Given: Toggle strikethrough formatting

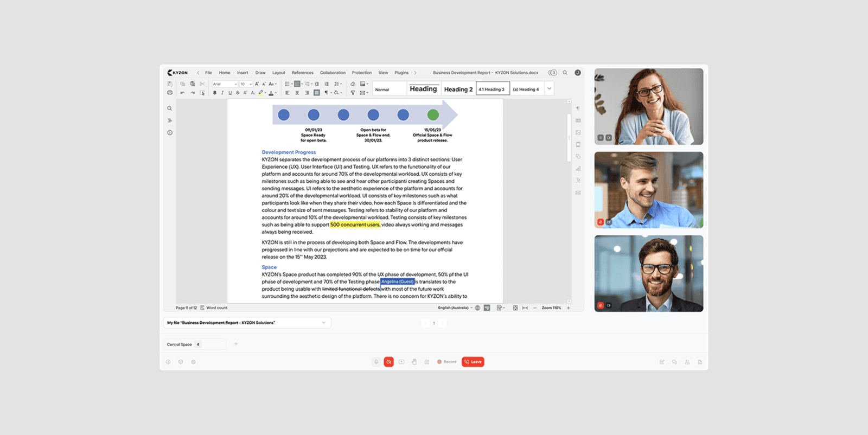Looking at the screenshot, I should [238, 93].
